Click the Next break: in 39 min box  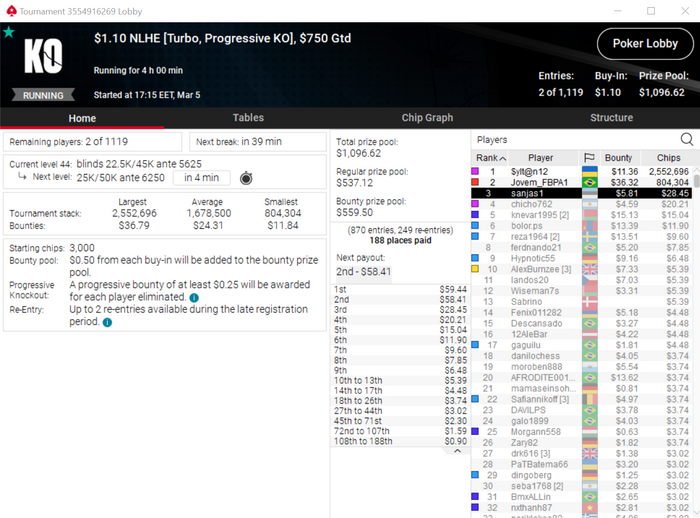click(258, 142)
